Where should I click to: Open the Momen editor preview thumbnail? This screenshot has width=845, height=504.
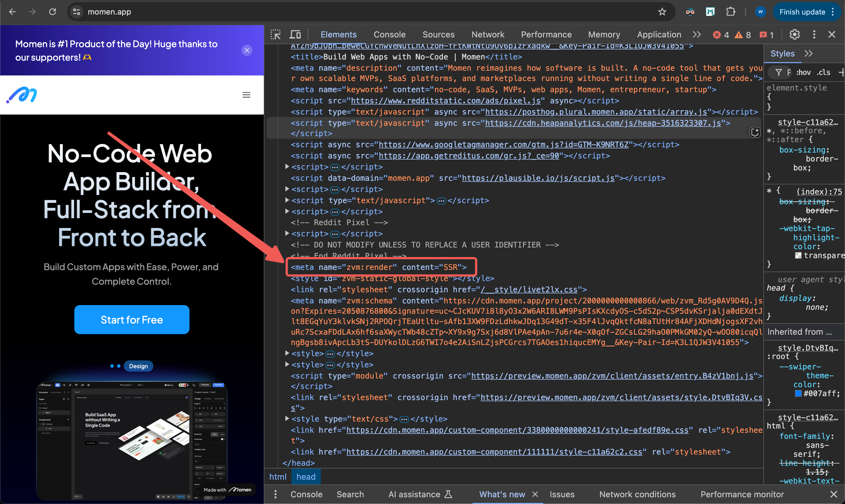click(x=132, y=441)
